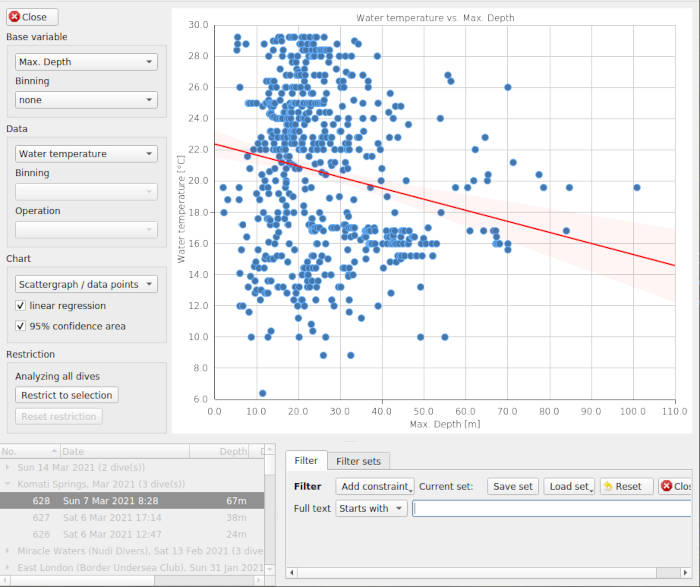Collapse the Komati Springs trip group
Image resolution: width=700 pixels, height=587 pixels.
tap(9, 484)
